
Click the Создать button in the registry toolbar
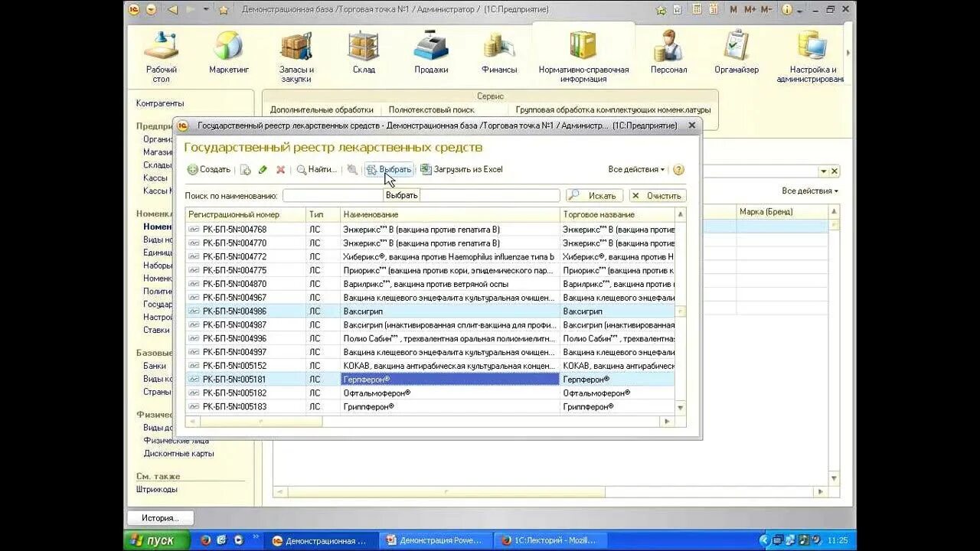click(209, 170)
